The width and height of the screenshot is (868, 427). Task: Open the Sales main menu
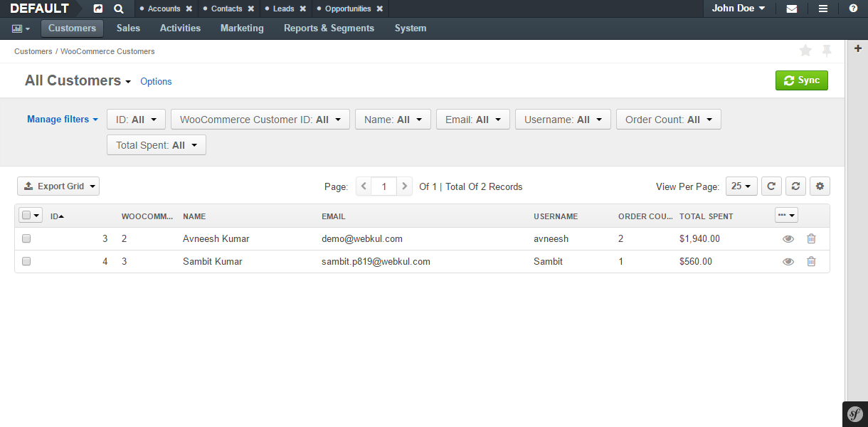click(128, 28)
